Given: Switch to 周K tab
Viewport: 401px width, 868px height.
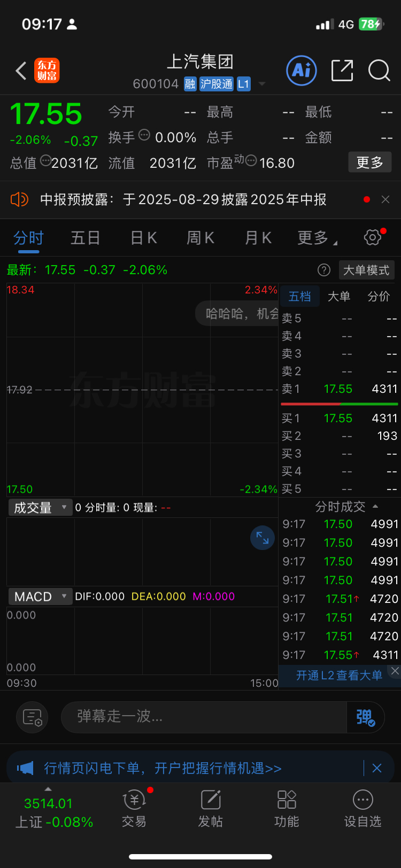Looking at the screenshot, I should (x=200, y=238).
